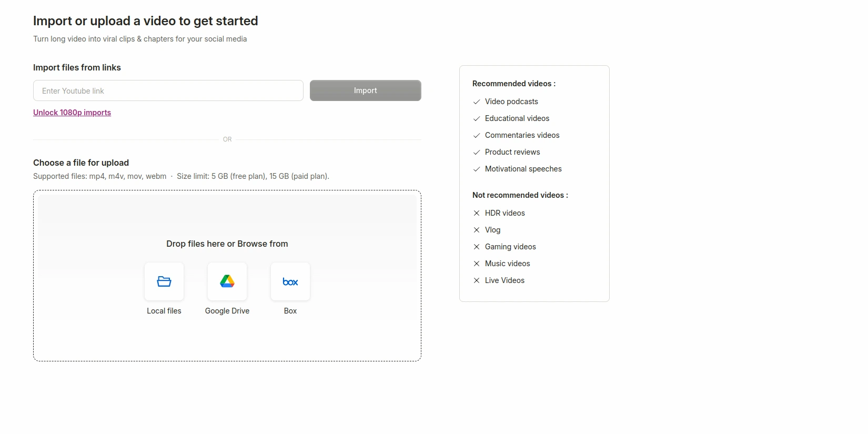The image size is (868, 434).
Task: Focus the Enter Youtube link field
Action: (168, 90)
